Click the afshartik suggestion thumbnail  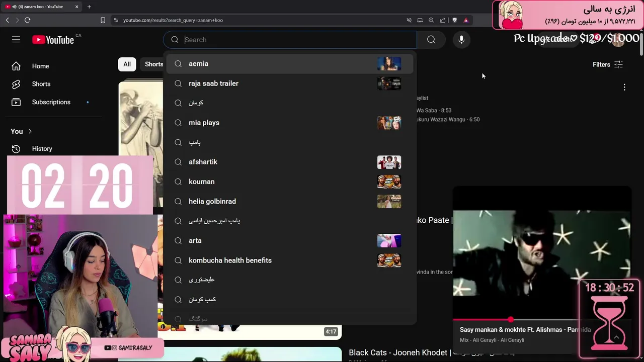389,162
